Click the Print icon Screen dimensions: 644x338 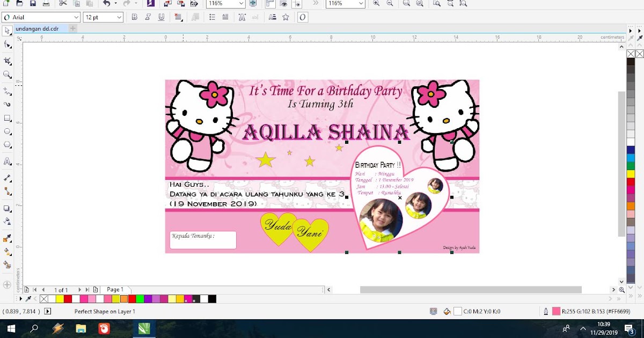pos(46,3)
